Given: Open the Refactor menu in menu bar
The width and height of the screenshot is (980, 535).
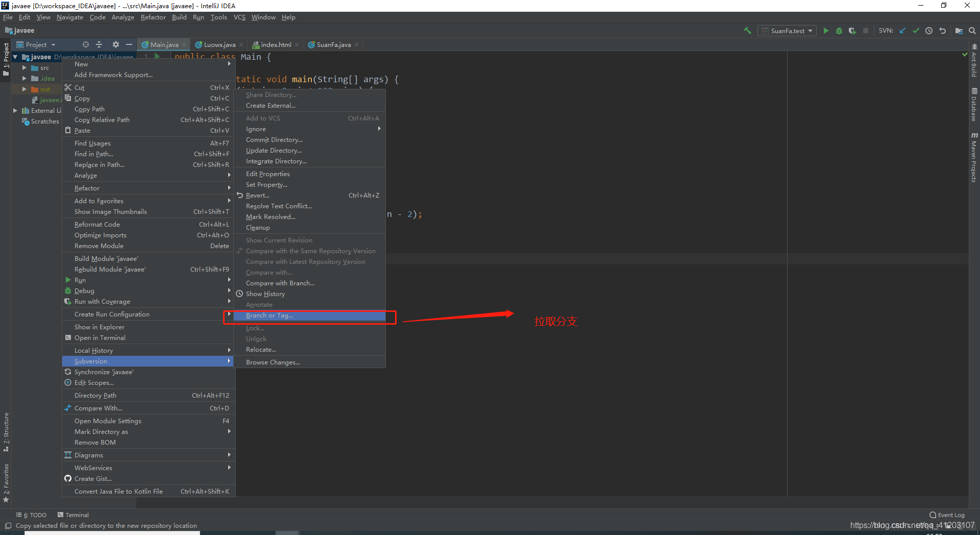Looking at the screenshot, I should tap(153, 17).
